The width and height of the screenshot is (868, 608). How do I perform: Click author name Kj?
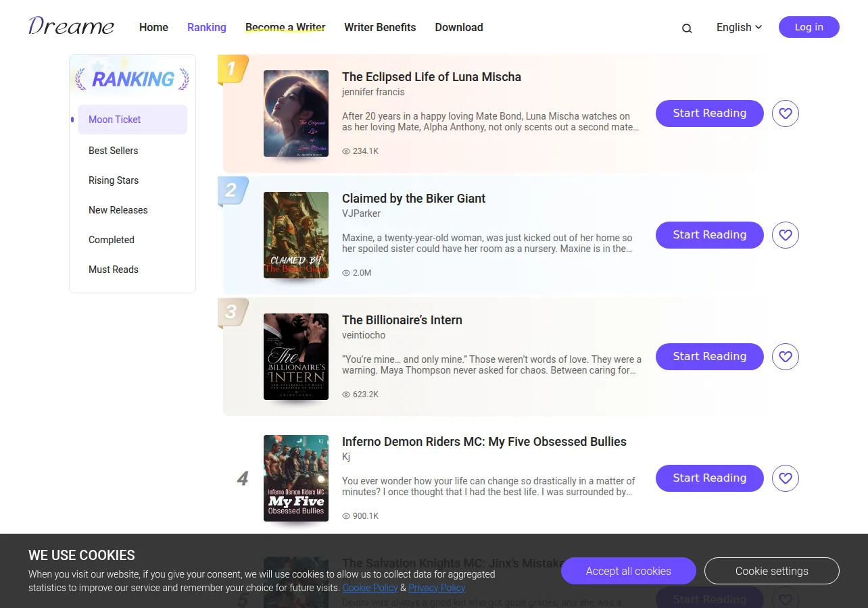(346, 457)
